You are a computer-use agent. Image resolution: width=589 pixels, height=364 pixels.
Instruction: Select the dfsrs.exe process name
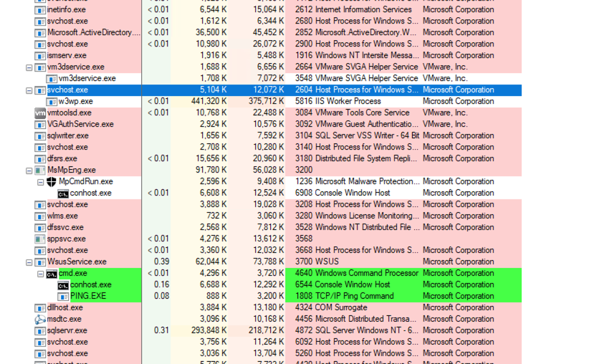62,158
